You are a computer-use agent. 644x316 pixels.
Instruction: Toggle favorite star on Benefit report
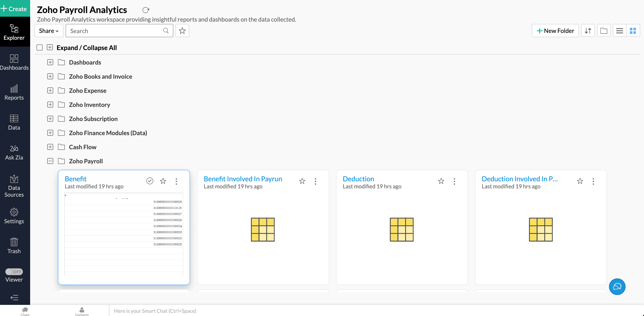coord(163,181)
